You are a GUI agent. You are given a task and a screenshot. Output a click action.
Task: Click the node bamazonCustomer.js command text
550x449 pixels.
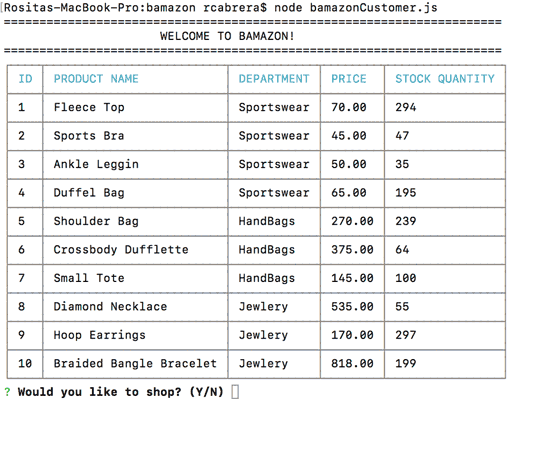click(356, 8)
